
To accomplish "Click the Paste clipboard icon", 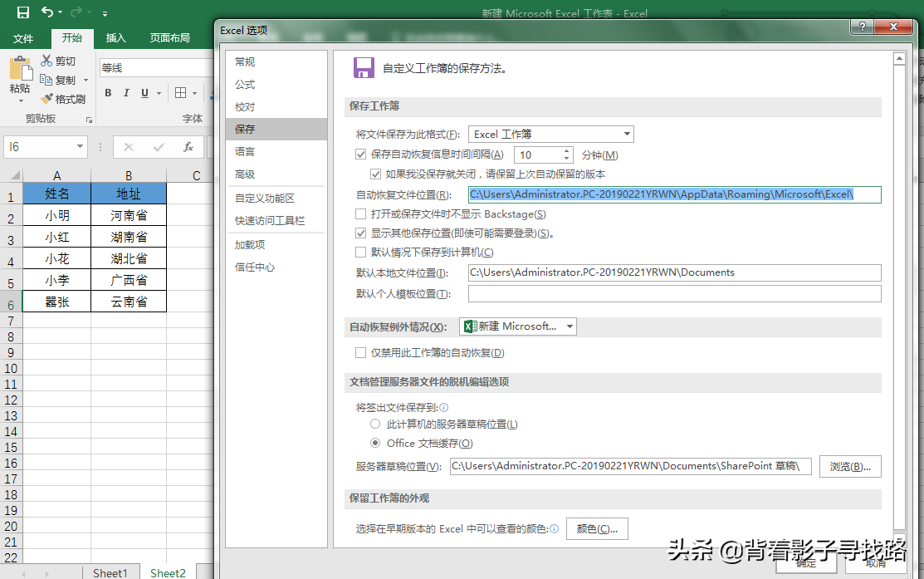I will [x=21, y=68].
